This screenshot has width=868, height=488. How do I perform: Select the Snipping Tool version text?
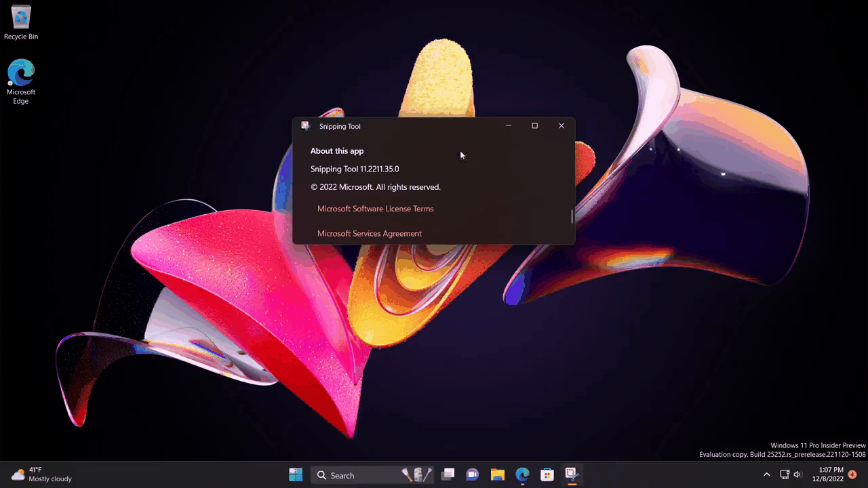coord(355,169)
